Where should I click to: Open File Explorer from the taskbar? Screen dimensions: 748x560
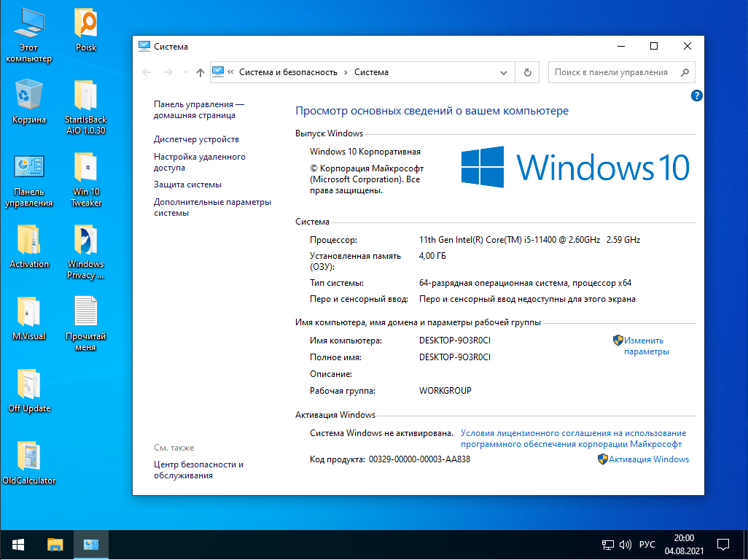pos(55,544)
